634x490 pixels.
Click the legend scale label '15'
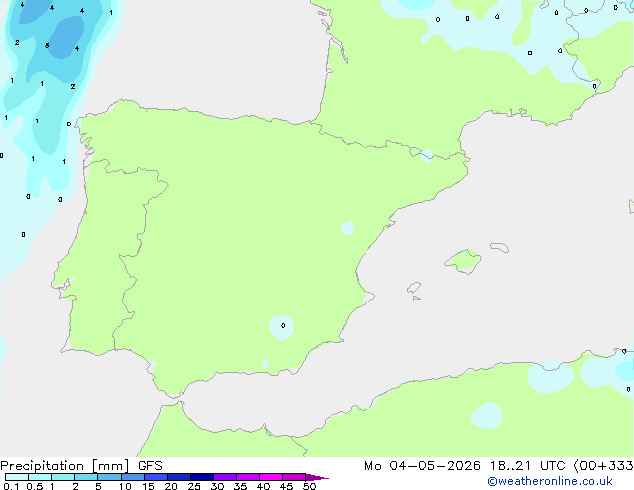pyautogui.click(x=148, y=486)
